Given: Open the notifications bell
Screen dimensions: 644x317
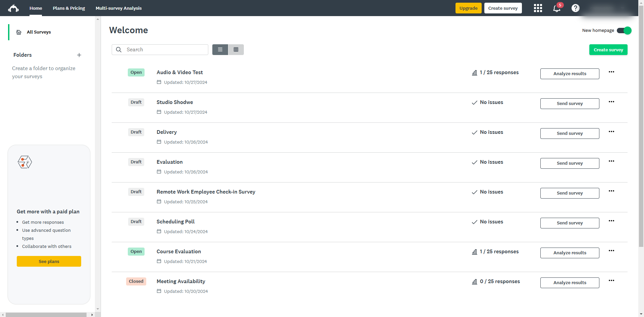Looking at the screenshot, I should (557, 8).
